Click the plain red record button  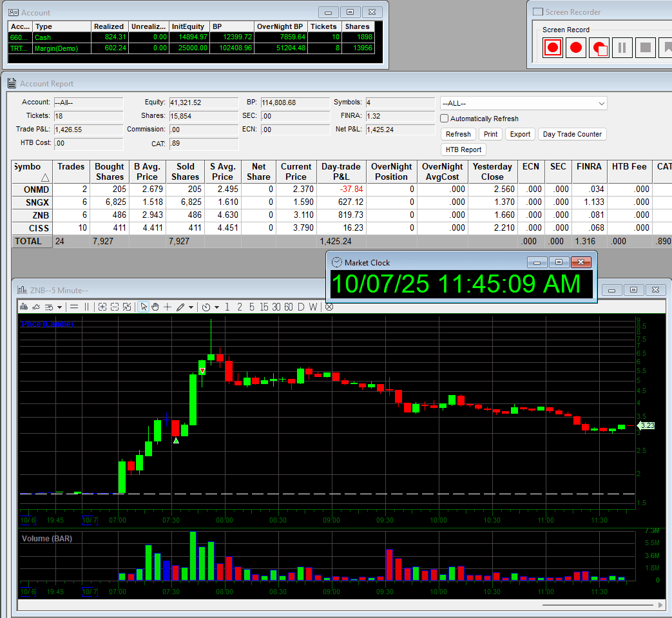[576, 47]
